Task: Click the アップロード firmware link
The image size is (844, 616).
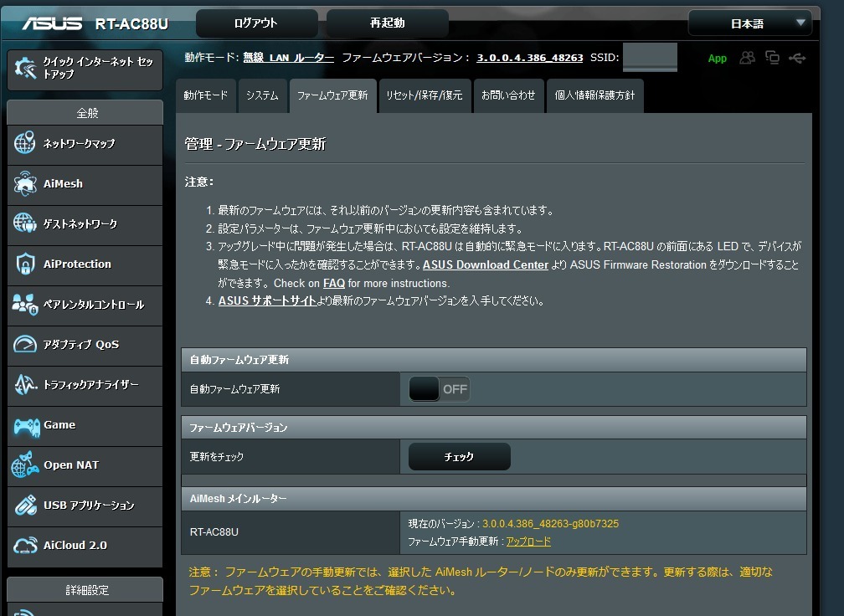Action: [528, 542]
